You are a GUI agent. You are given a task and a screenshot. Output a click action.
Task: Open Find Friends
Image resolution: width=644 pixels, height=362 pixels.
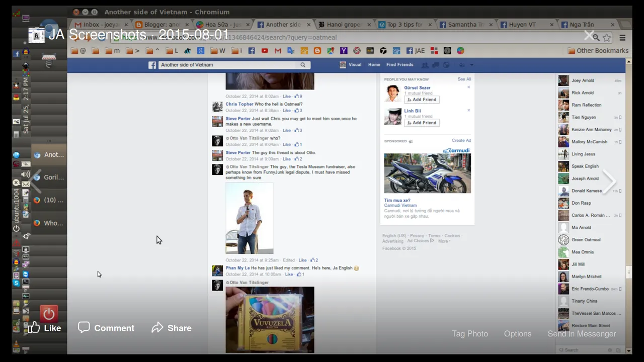pyautogui.click(x=399, y=65)
